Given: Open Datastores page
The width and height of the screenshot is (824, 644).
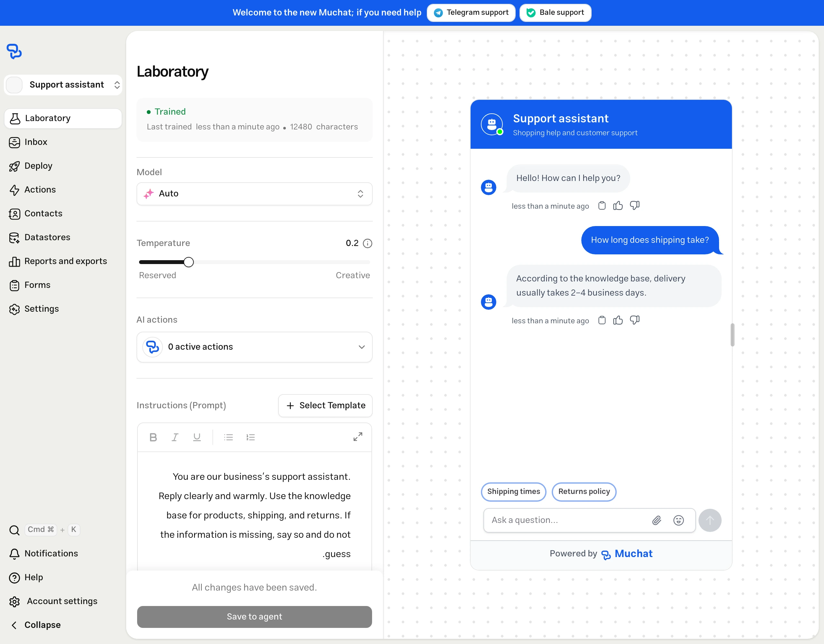Looking at the screenshot, I should (40, 237).
